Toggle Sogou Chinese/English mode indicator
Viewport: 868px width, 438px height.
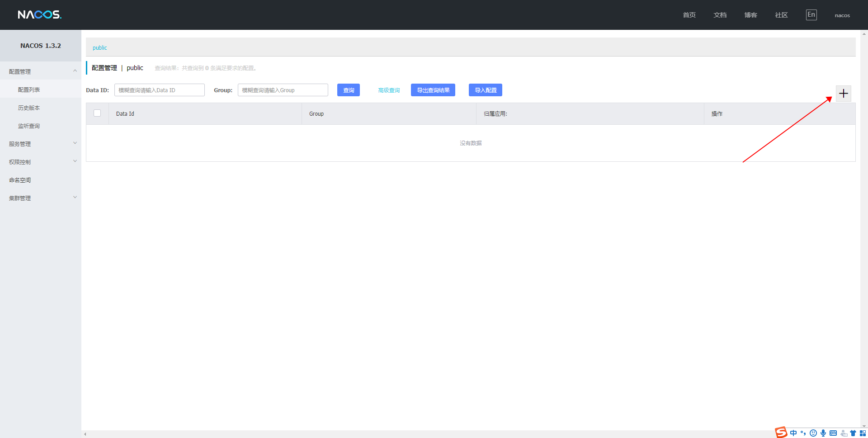793,433
